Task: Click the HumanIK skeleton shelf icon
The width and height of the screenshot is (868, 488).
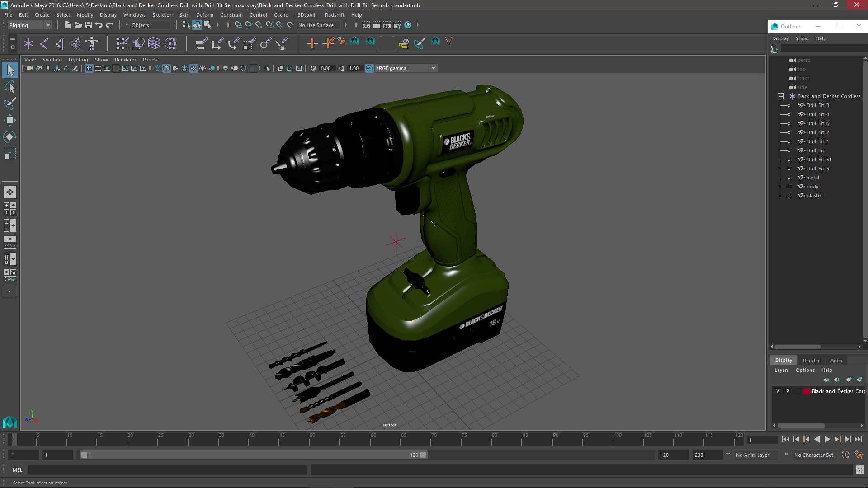Action: tap(92, 43)
